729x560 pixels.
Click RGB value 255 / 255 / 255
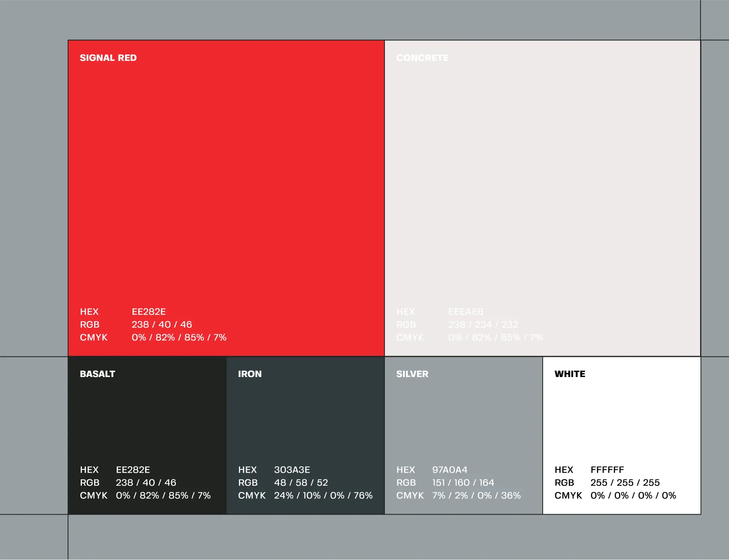click(x=625, y=483)
